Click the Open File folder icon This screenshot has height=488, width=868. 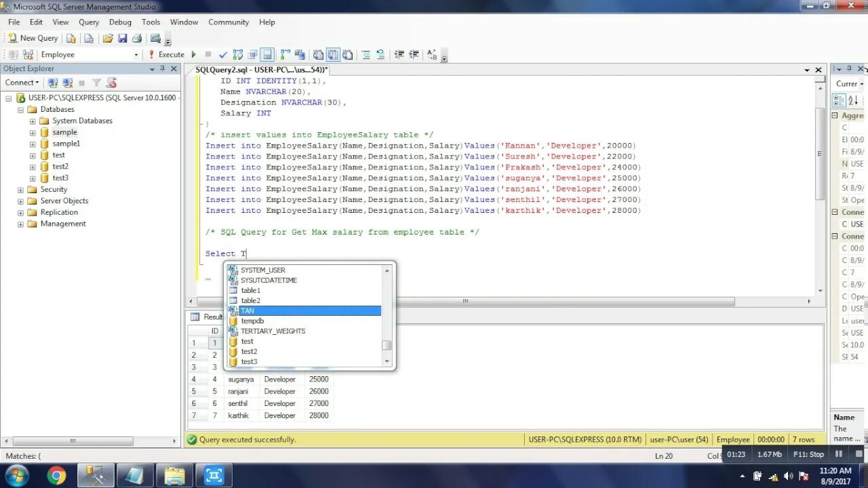108,38
